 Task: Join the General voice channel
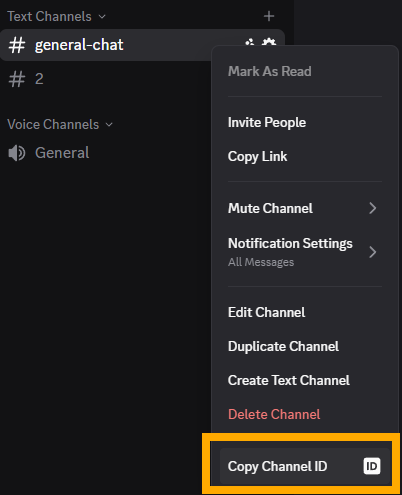[x=62, y=153]
